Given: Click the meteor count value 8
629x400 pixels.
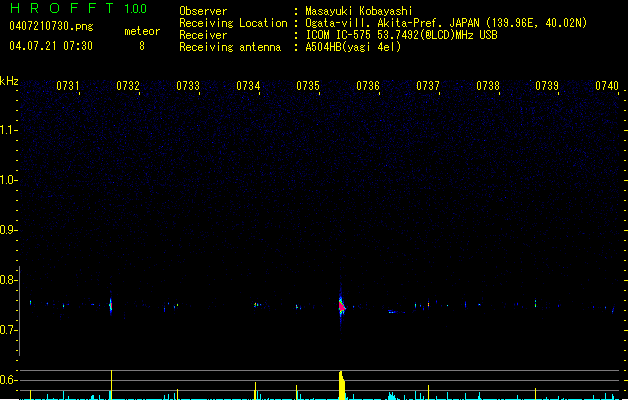Looking at the screenshot, I should [x=142, y=46].
